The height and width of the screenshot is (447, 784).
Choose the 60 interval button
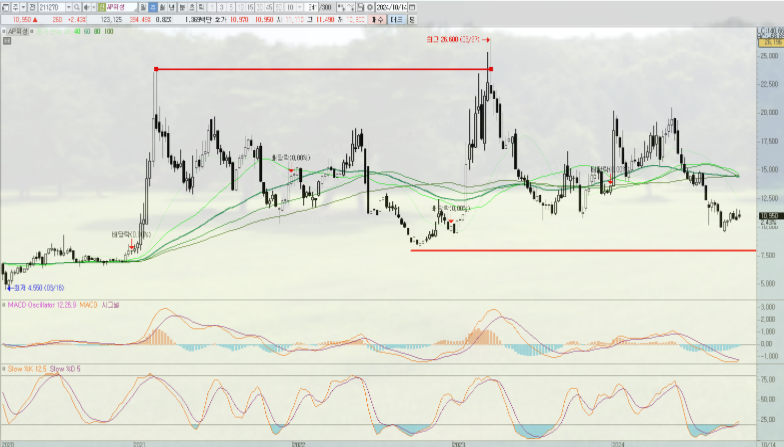click(x=279, y=8)
